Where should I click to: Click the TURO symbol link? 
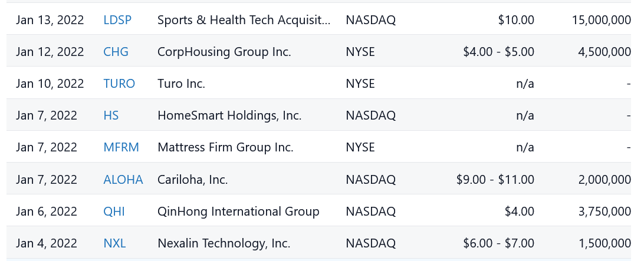[x=119, y=84]
